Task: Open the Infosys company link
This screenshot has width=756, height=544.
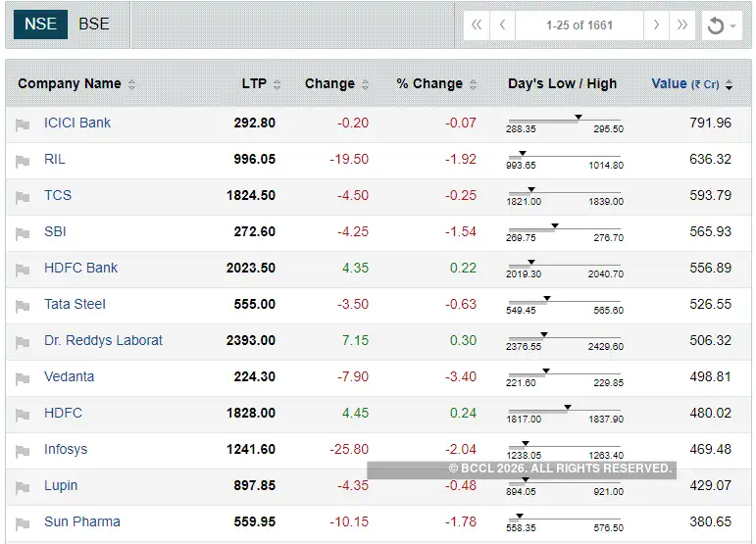Action: 66,450
